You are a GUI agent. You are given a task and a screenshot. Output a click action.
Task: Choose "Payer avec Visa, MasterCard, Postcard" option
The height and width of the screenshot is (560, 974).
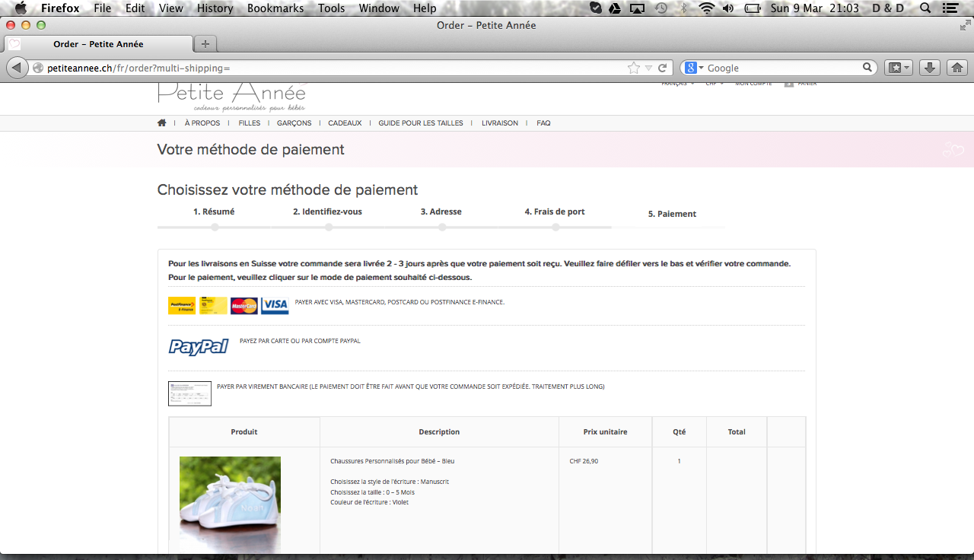coord(399,302)
